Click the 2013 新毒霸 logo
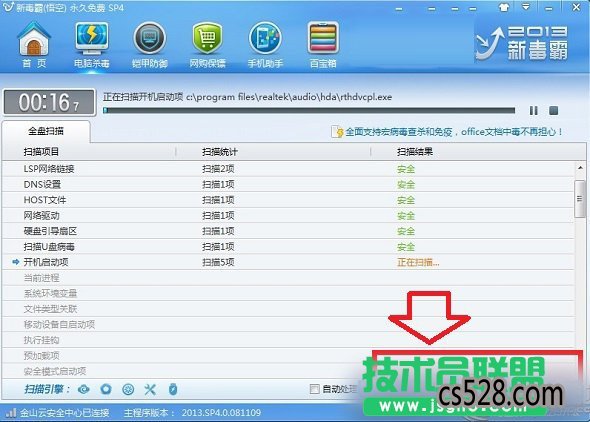 522,43
